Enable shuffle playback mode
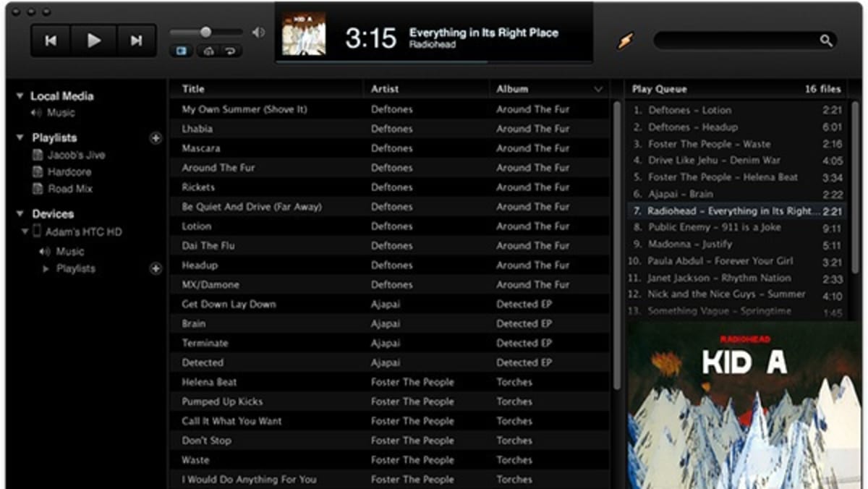Screen dimensions: 868x489 (x=208, y=51)
